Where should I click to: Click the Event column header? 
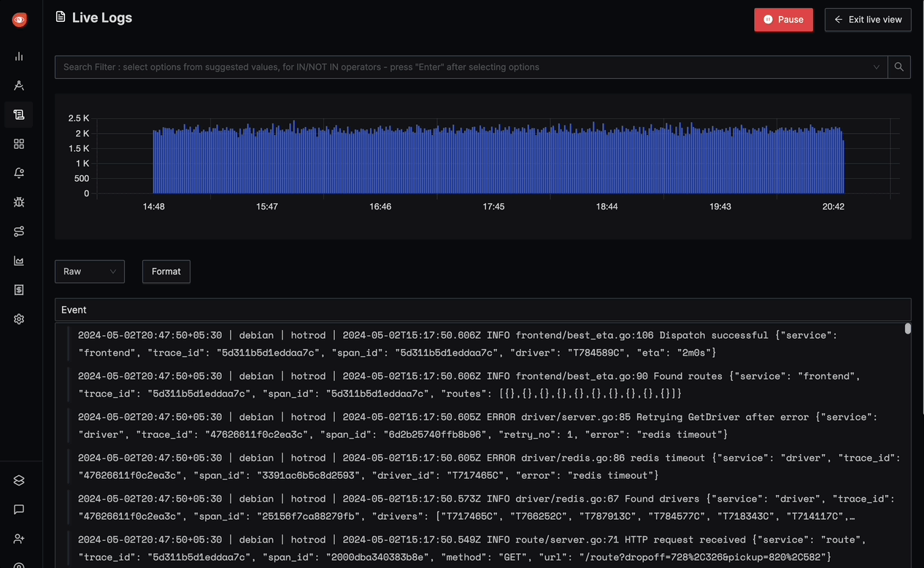pos(483,310)
